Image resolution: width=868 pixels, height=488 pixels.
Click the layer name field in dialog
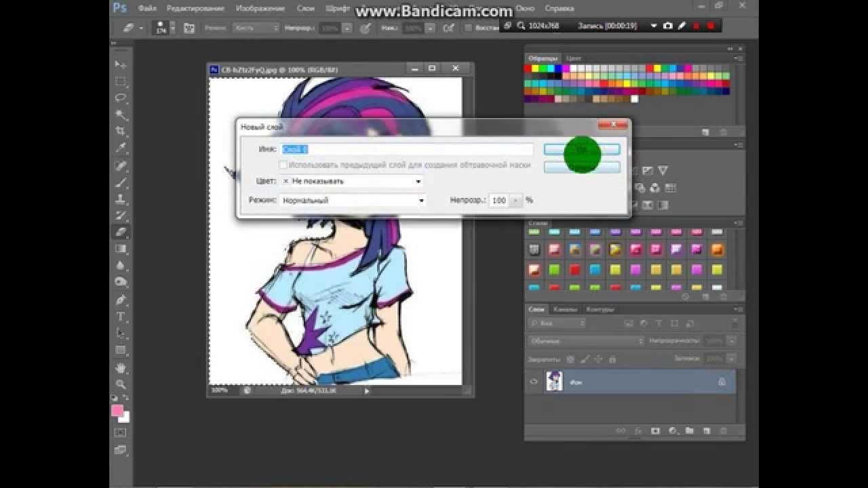pyautogui.click(x=407, y=149)
